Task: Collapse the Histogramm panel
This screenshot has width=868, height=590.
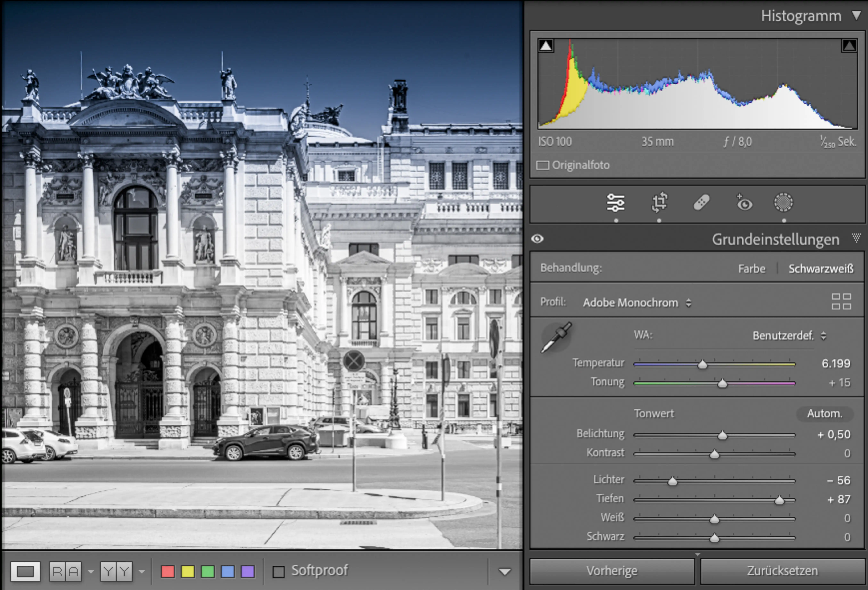Action: point(856,15)
